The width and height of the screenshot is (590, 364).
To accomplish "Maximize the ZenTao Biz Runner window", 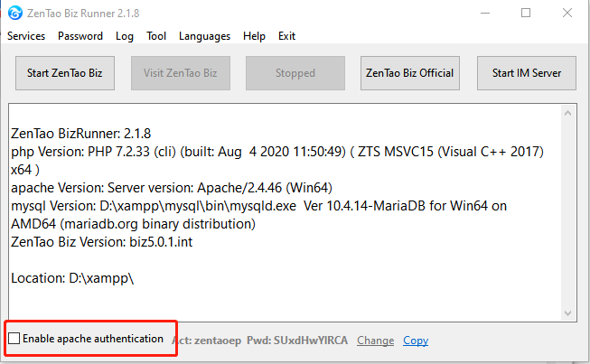I will coord(525,13).
